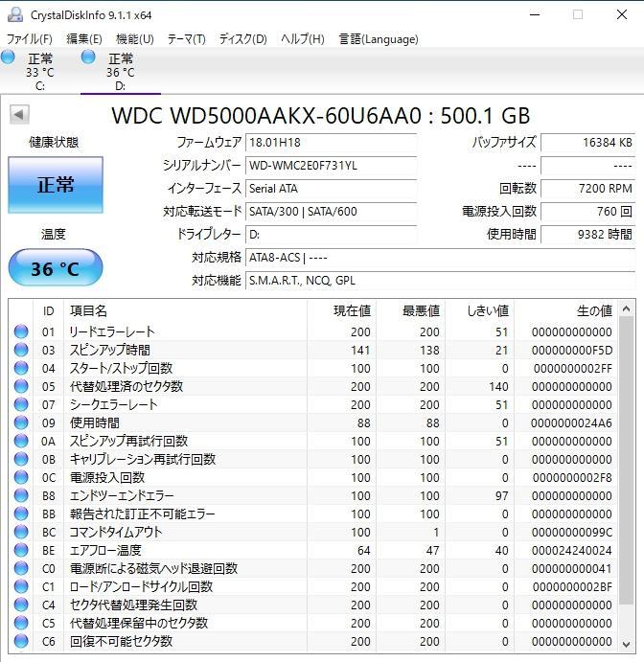Click the buffer size value 16384 KB

(587, 143)
